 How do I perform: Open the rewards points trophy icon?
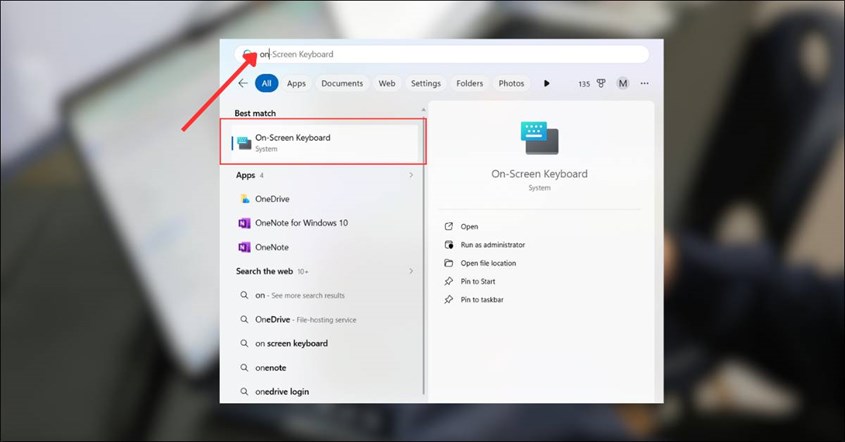[x=601, y=83]
